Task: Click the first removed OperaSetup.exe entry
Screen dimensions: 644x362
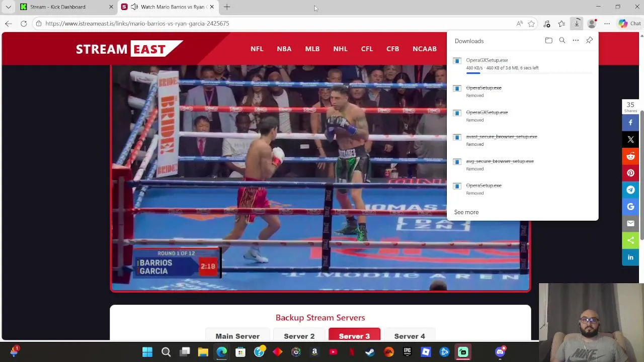Action: point(522,91)
